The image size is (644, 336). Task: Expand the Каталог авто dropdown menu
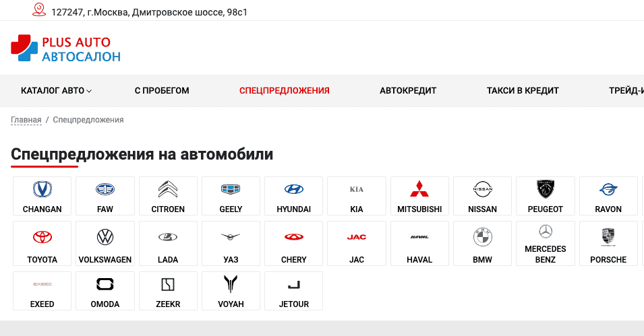[x=56, y=91]
